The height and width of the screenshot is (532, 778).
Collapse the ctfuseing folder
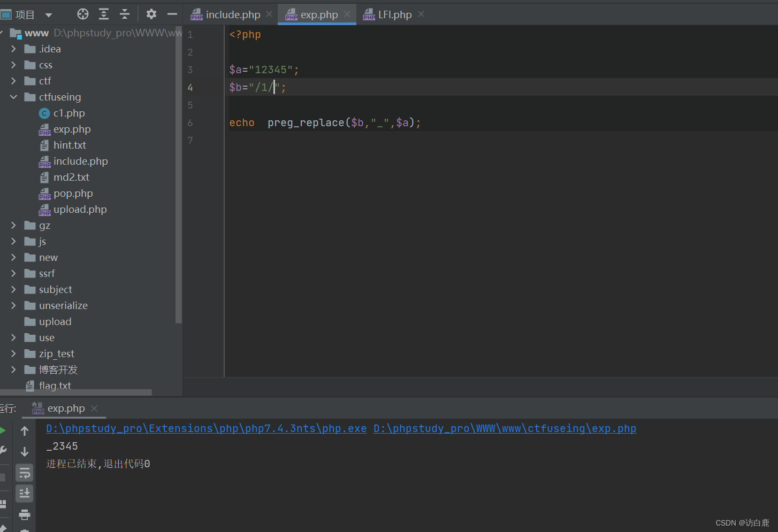[x=13, y=97]
